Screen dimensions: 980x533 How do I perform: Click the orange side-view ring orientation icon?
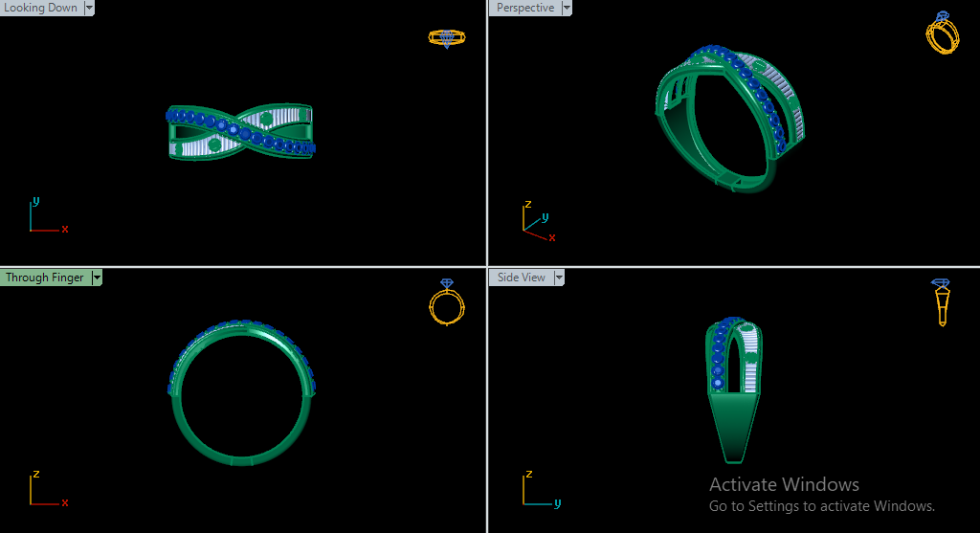click(x=942, y=301)
